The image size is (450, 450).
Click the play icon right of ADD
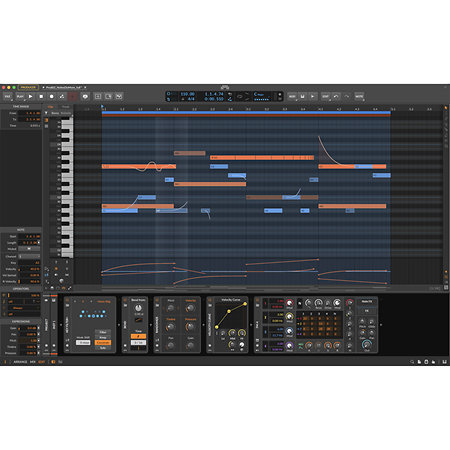(x=313, y=96)
